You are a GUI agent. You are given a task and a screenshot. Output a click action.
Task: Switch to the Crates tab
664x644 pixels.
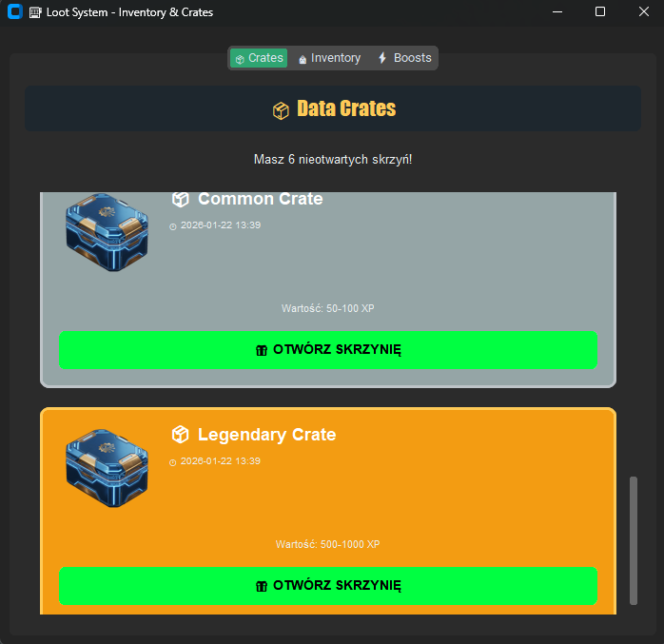(259, 58)
